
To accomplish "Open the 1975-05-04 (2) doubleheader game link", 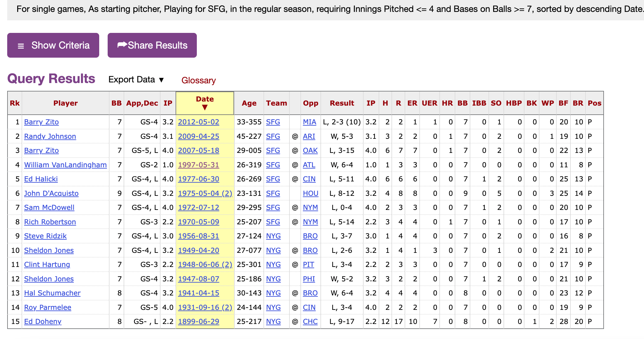I will (205, 193).
